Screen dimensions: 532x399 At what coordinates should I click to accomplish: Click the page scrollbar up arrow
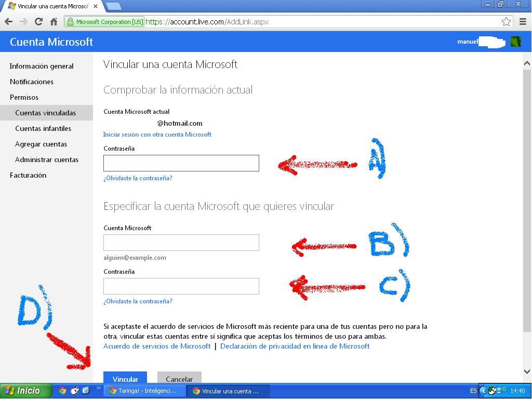[527, 63]
